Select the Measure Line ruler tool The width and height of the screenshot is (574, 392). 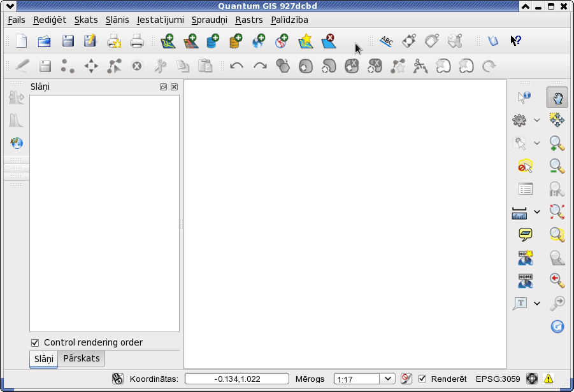pyautogui.click(x=519, y=213)
